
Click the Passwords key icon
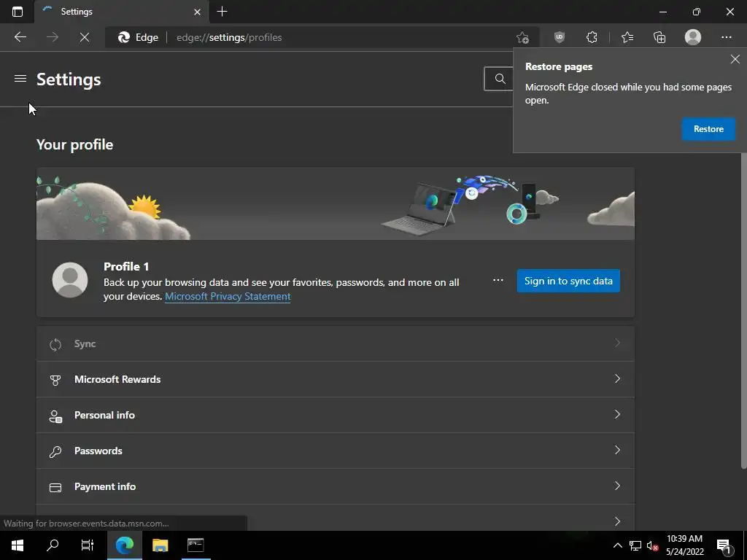click(x=55, y=451)
